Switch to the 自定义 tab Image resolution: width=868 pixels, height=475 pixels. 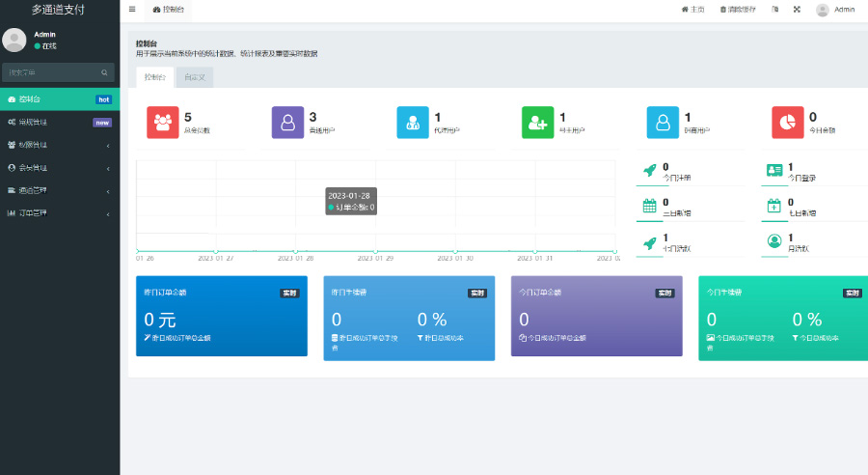click(194, 76)
